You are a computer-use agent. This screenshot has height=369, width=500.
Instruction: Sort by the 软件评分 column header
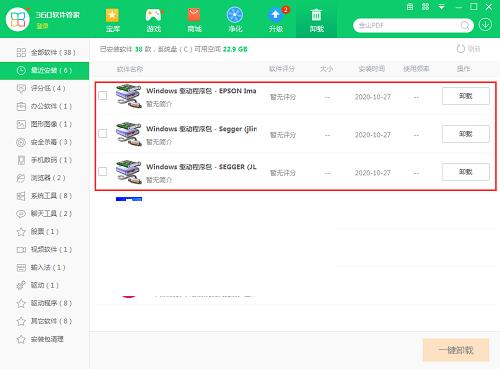coord(282,69)
